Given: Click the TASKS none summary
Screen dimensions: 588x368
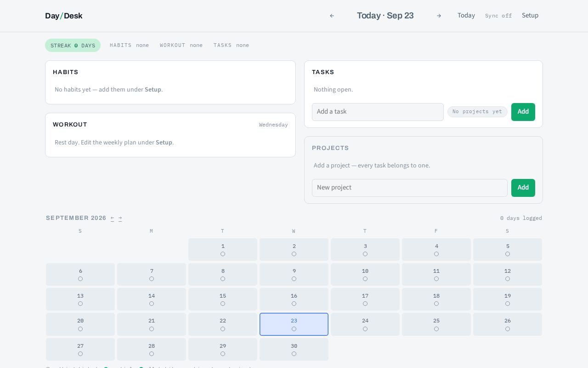Looking at the screenshot, I should click(x=231, y=45).
